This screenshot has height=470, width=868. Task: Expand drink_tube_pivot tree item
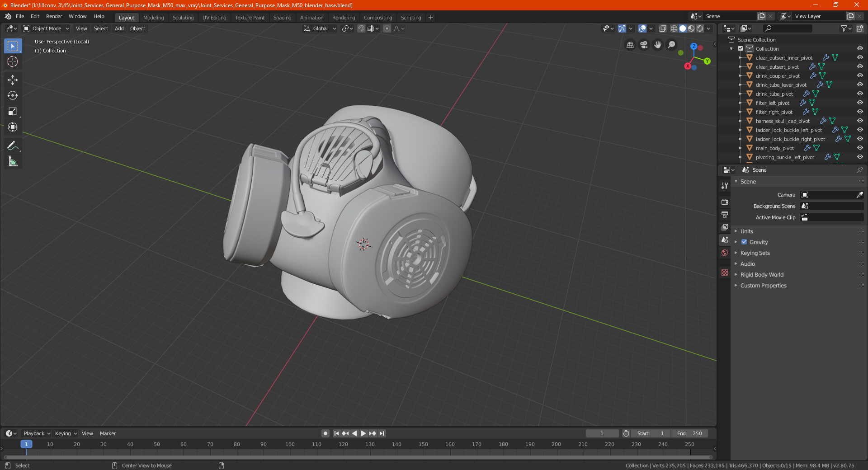pyautogui.click(x=740, y=94)
